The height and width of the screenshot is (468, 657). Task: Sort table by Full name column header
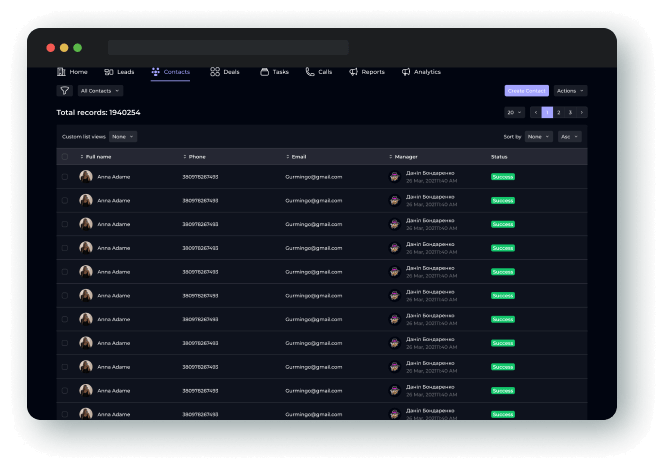[98, 157]
